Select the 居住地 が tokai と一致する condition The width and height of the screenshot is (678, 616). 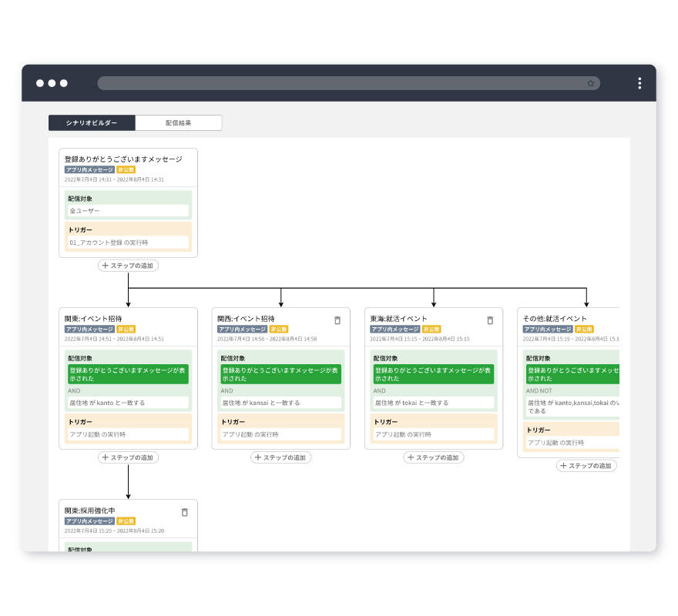(x=434, y=403)
